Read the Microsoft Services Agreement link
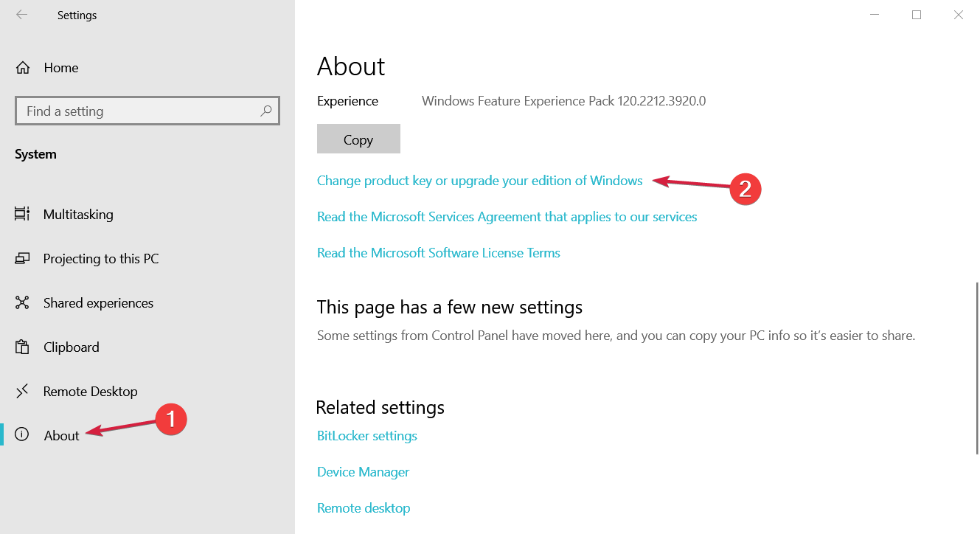The width and height of the screenshot is (980, 534). point(507,217)
